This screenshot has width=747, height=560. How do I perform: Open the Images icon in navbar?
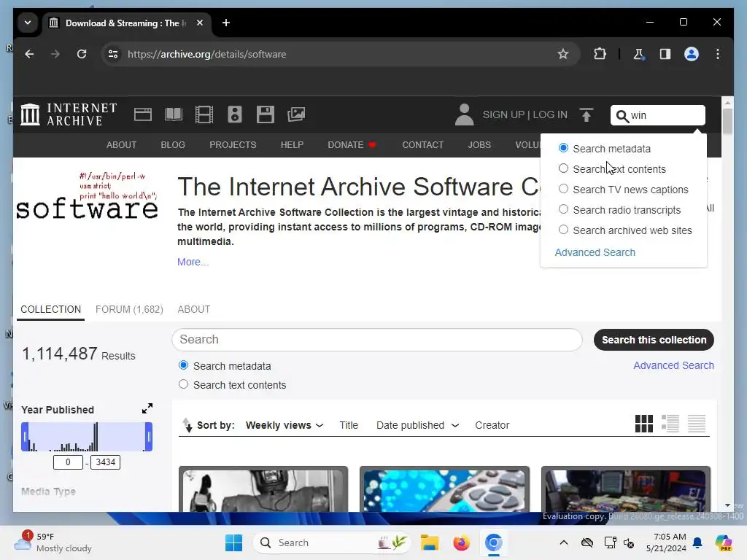tap(296, 114)
